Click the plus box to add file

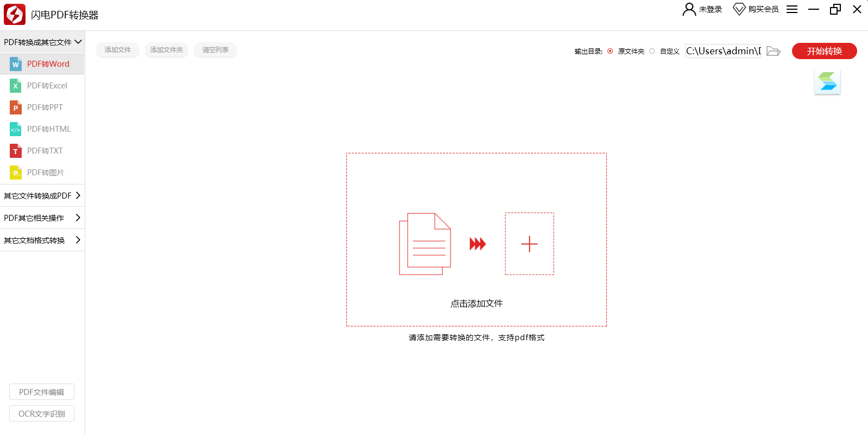[529, 244]
